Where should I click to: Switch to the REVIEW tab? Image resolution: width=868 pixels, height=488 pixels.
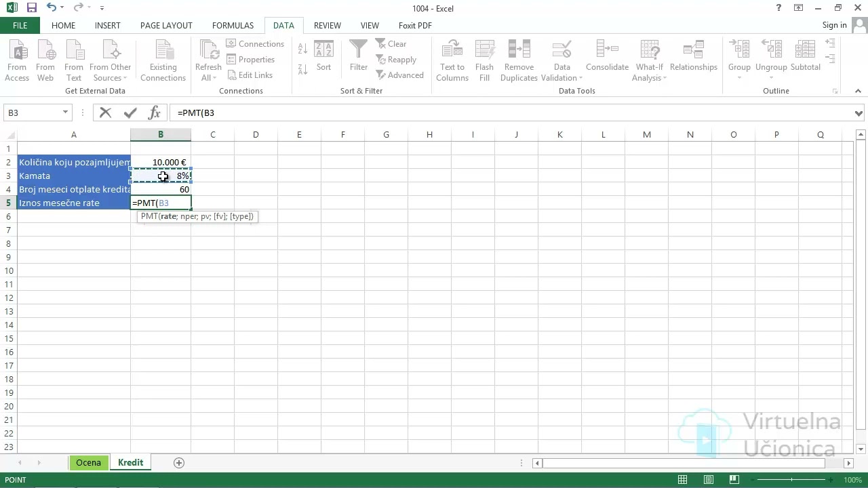pyautogui.click(x=327, y=25)
